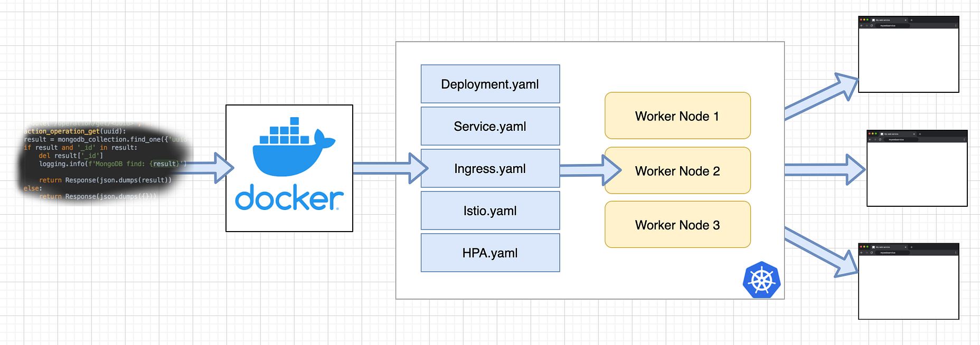Select the Deployment.yaml box

[x=490, y=84]
